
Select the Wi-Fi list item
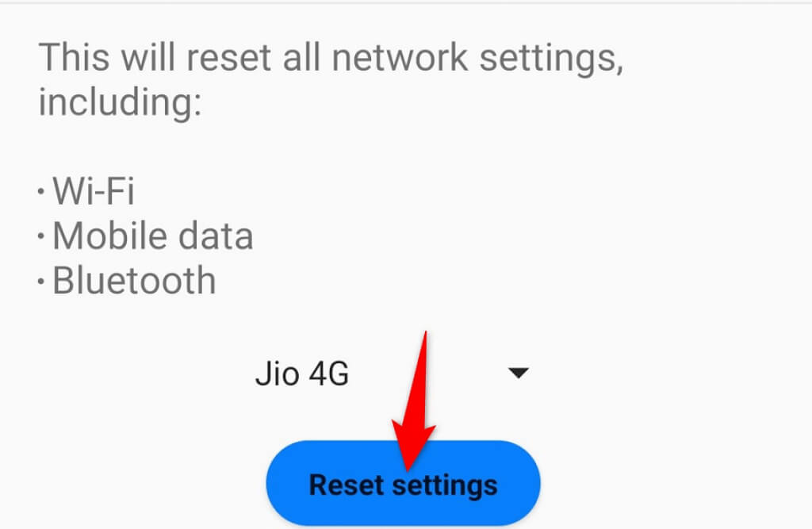pyautogui.click(x=94, y=190)
